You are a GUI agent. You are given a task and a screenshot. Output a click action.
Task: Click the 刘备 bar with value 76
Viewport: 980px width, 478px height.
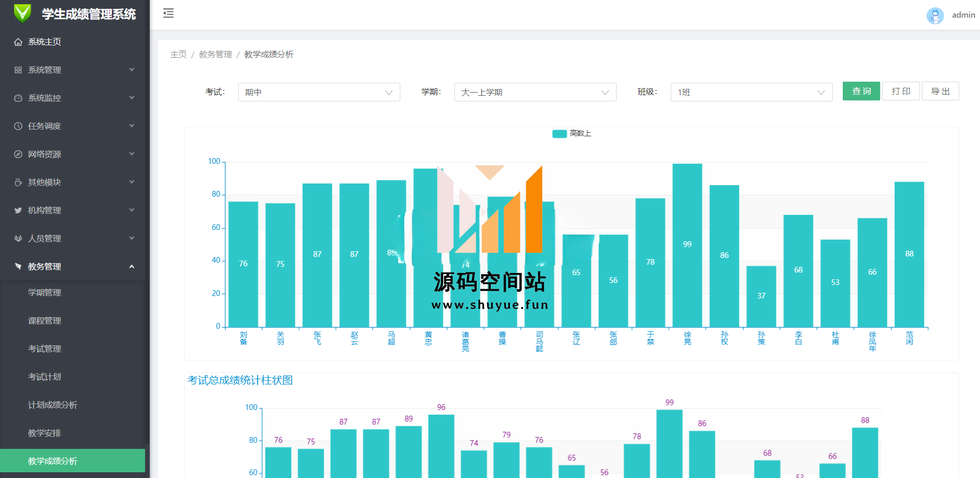click(x=243, y=264)
